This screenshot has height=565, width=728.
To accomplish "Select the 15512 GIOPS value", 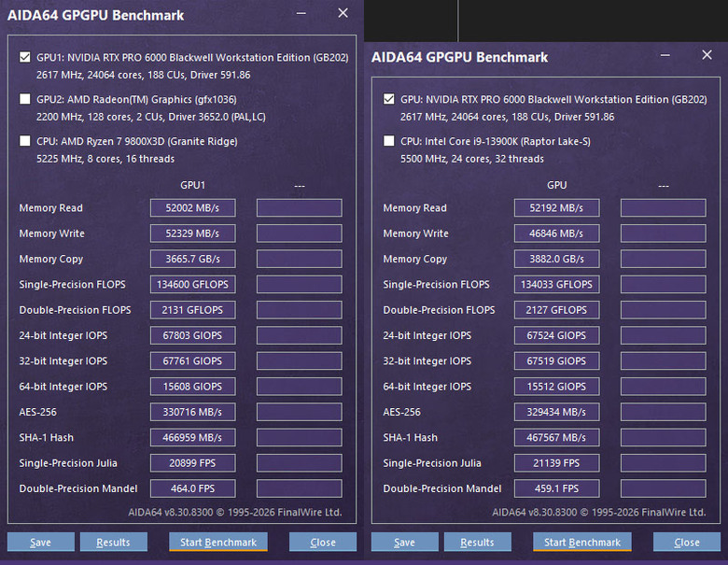I will coord(556,387).
